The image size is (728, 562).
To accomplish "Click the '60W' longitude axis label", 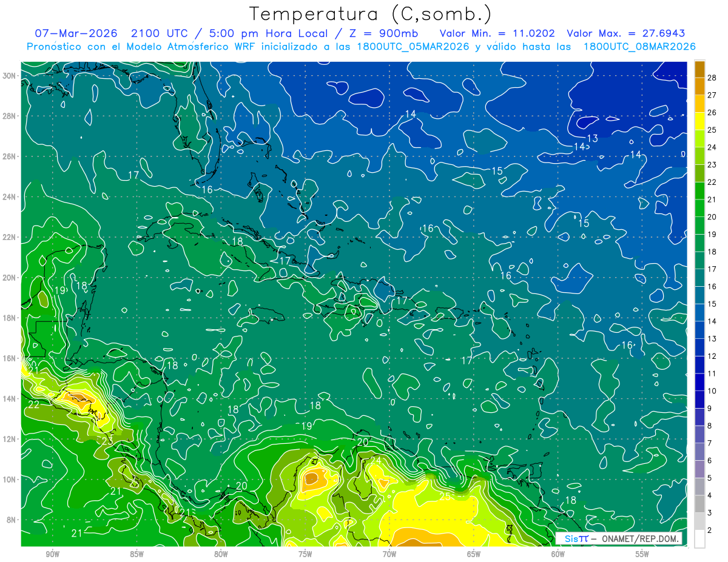I will 558,555.
